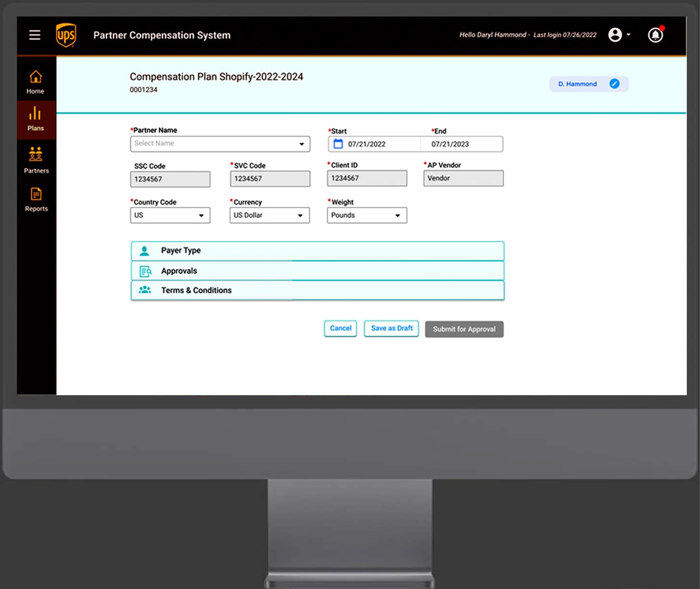Viewport: 700px width, 589px height.
Task: Click the UPS logo
Action: coord(66,35)
